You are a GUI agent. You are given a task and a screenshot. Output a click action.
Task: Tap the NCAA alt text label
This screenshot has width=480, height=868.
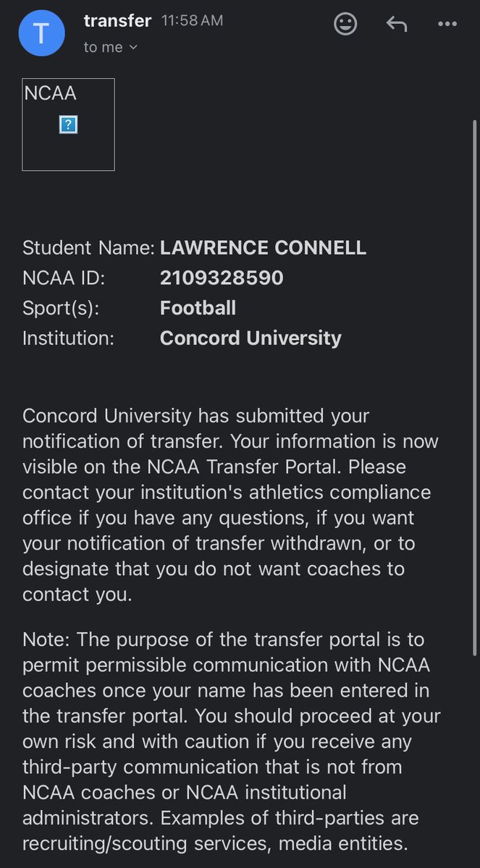click(51, 93)
